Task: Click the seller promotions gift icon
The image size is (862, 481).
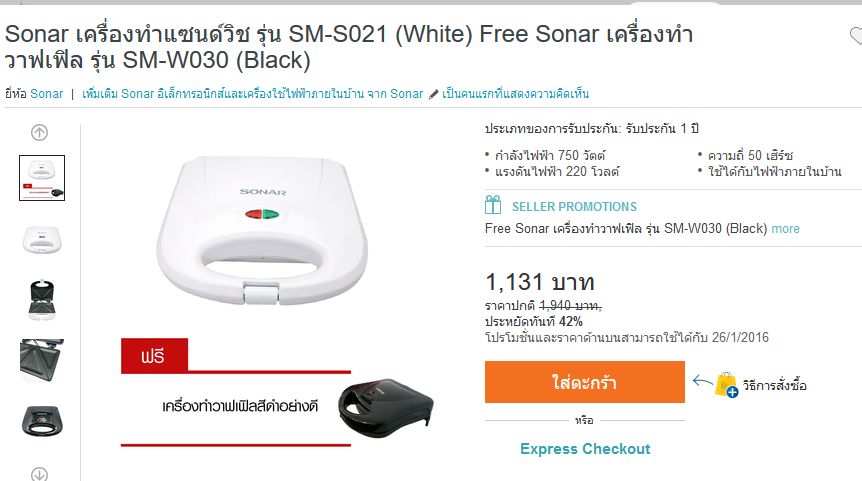Action: [x=493, y=205]
